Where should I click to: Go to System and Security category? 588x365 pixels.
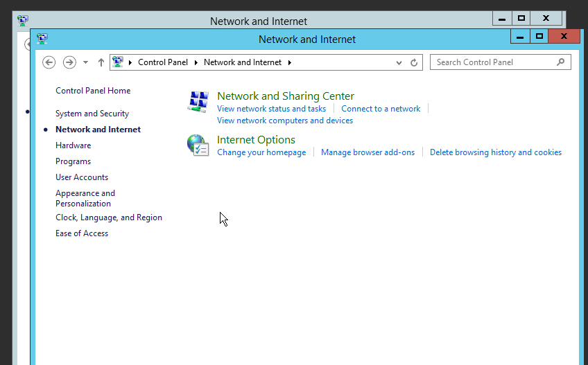click(92, 114)
